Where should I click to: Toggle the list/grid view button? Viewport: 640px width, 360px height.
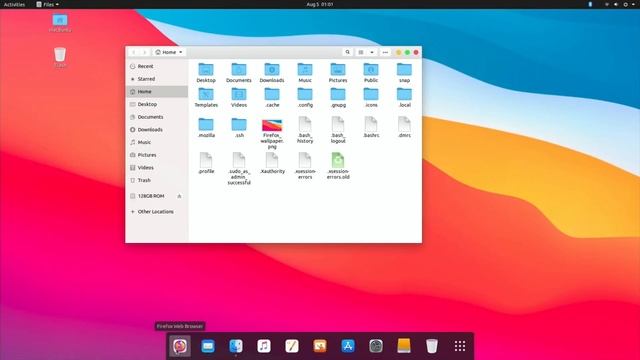click(361, 52)
